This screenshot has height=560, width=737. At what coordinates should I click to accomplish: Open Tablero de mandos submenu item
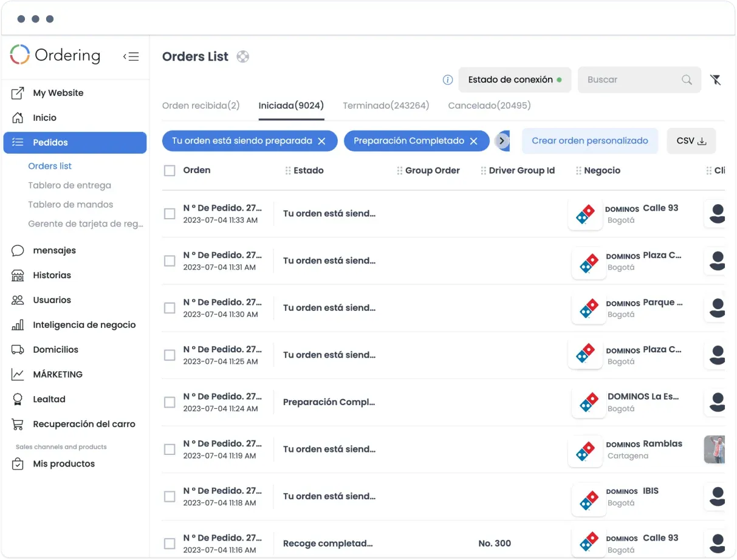tap(70, 205)
